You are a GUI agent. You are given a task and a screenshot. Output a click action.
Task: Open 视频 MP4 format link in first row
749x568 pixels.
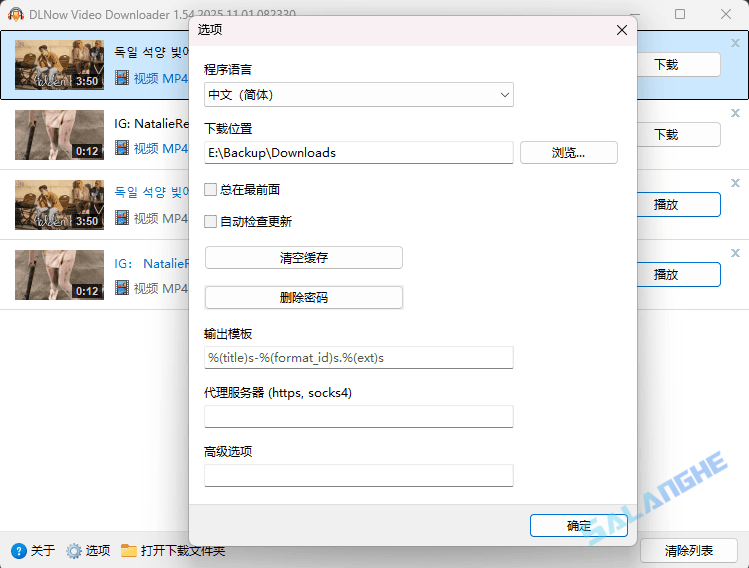point(161,78)
